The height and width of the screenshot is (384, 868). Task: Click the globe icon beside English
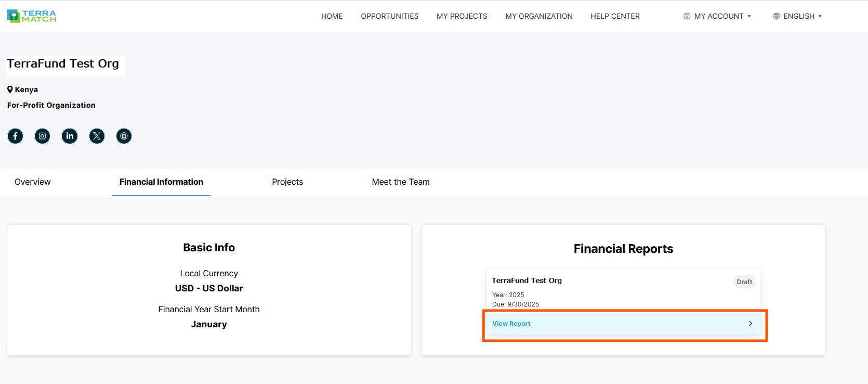click(x=777, y=16)
